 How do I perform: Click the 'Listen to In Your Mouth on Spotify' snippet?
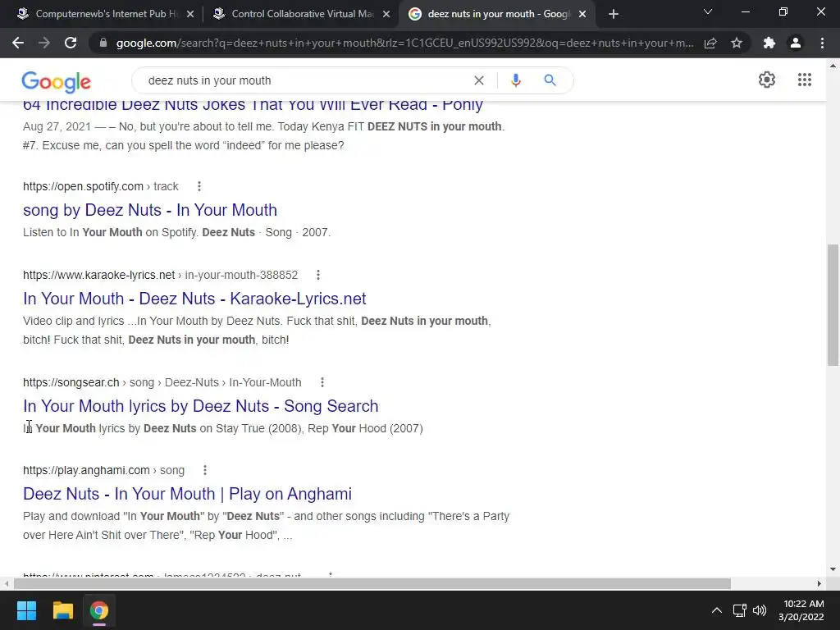tap(177, 232)
